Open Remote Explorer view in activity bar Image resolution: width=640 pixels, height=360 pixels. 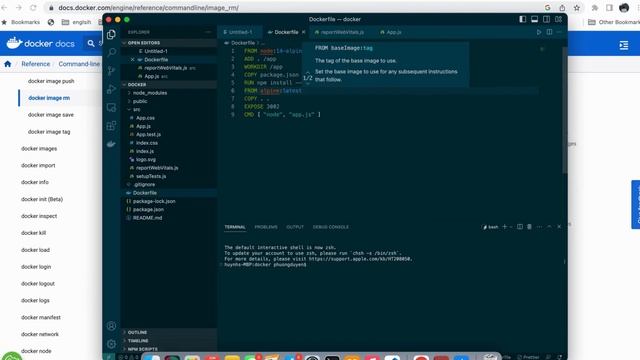[111, 107]
